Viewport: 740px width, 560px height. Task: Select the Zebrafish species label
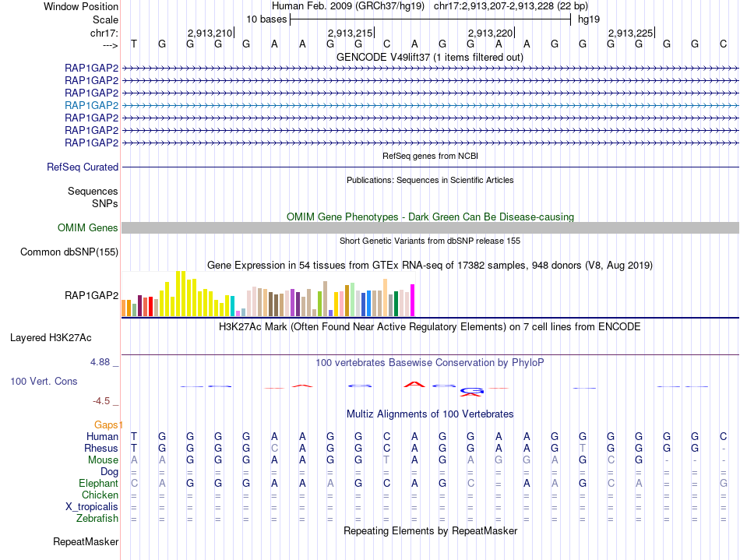point(97,519)
